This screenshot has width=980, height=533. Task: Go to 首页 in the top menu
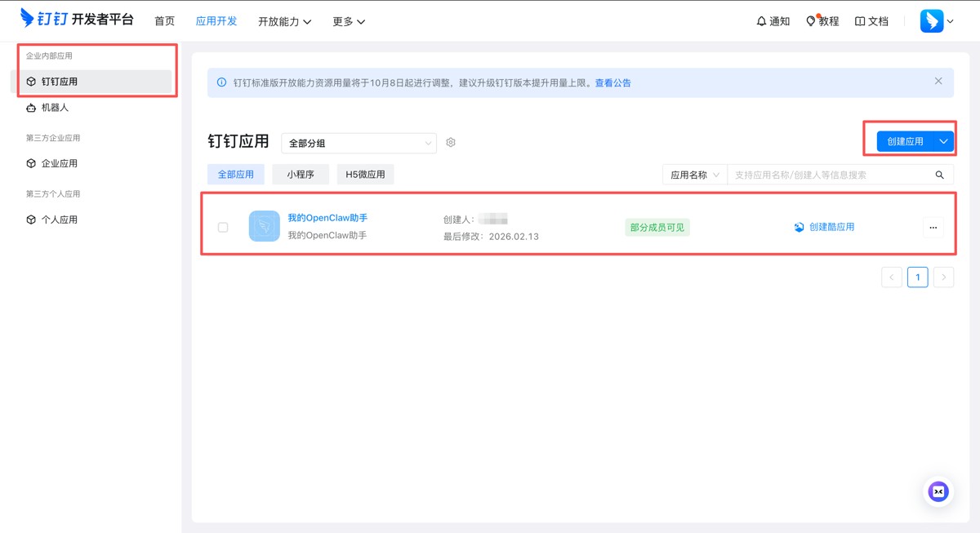(x=165, y=21)
